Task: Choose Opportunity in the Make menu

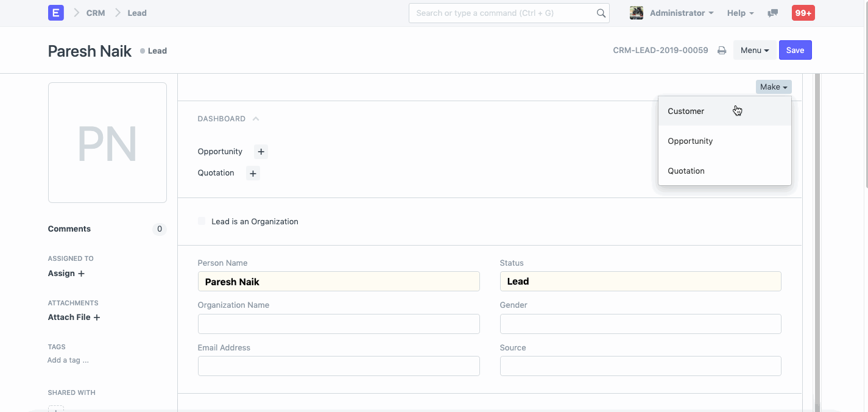Action: pos(690,141)
